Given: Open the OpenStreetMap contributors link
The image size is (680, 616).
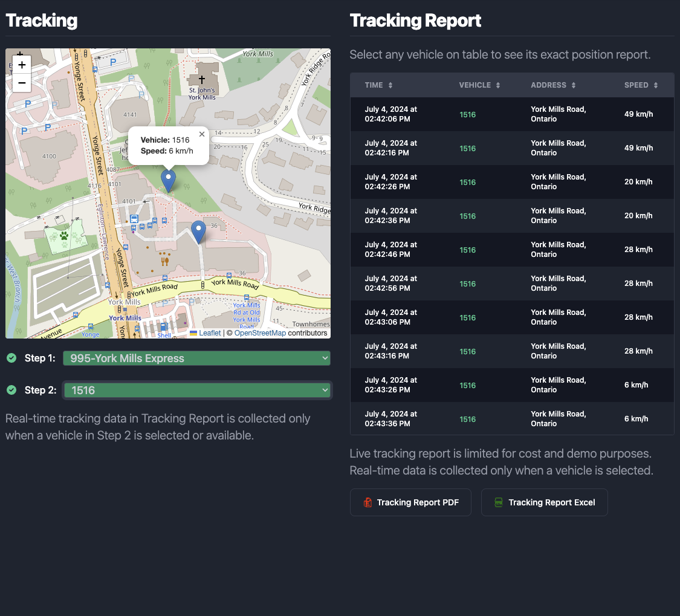Looking at the screenshot, I should (x=260, y=333).
